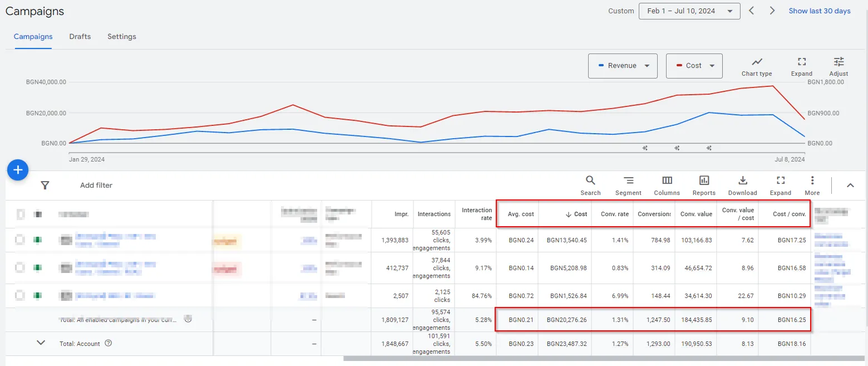Modify table Columns

667,185
